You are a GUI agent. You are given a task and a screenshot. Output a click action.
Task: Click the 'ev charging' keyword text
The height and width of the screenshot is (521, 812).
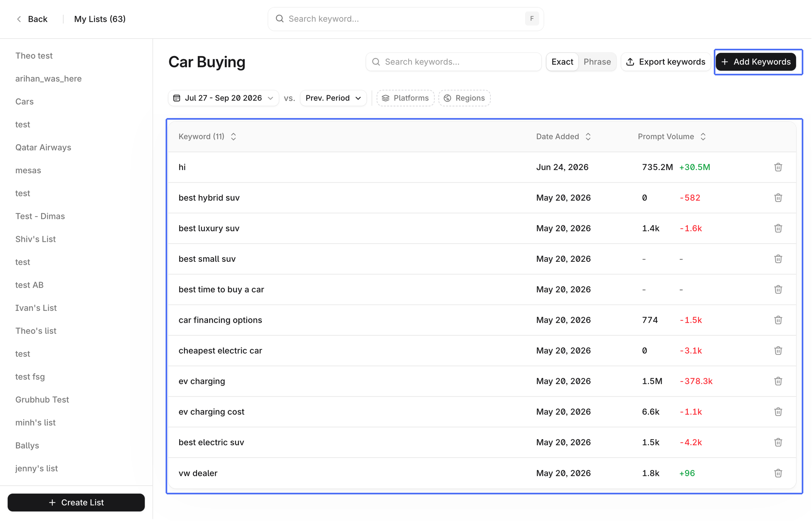(202, 381)
